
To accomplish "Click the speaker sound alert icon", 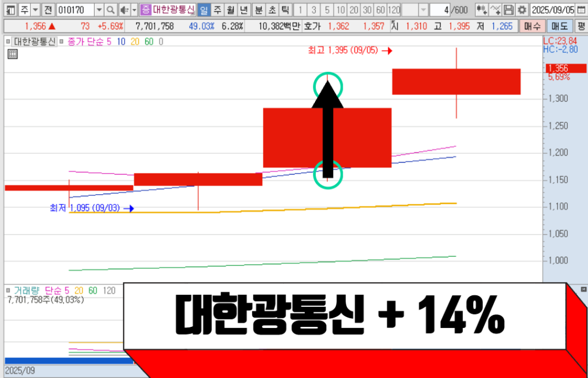I will coord(123,10).
